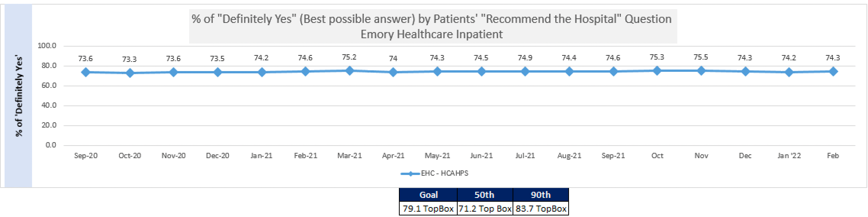868x217 pixels.
Task: Click the Sep-20 diamond data point marker
Action: click(x=85, y=72)
